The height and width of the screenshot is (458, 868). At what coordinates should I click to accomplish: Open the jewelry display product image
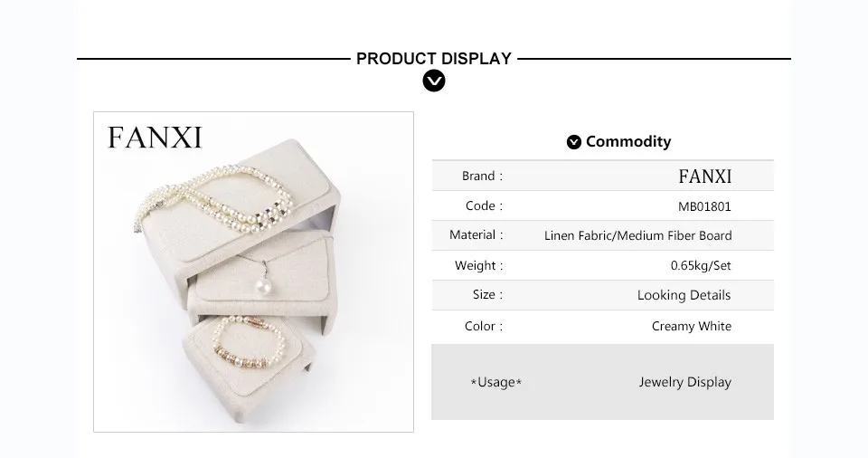pyautogui.click(x=253, y=272)
